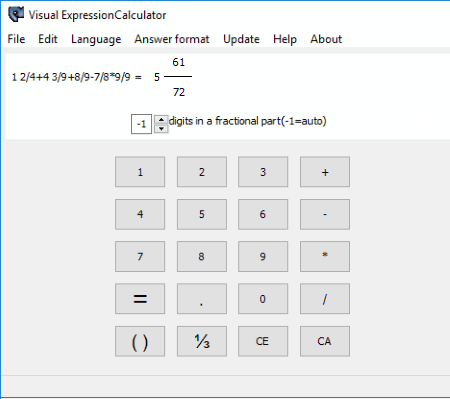The height and width of the screenshot is (399, 450).
Task: Decrease fractional digits with down arrow
Action: point(161,128)
